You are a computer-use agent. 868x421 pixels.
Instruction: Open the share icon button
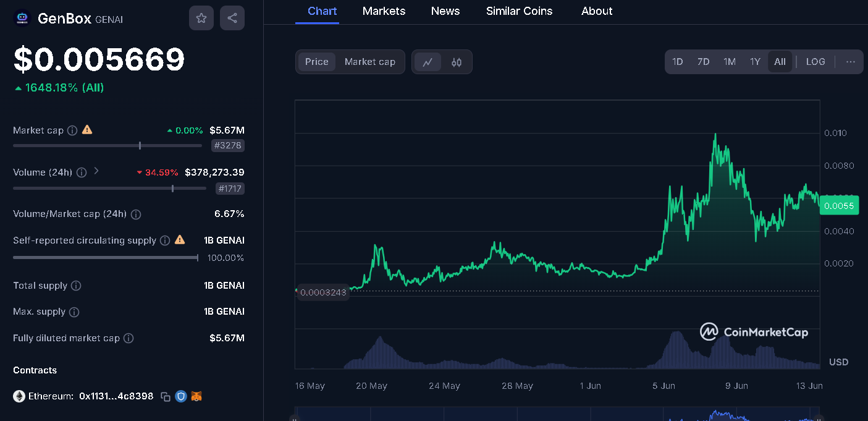pos(232,18)
